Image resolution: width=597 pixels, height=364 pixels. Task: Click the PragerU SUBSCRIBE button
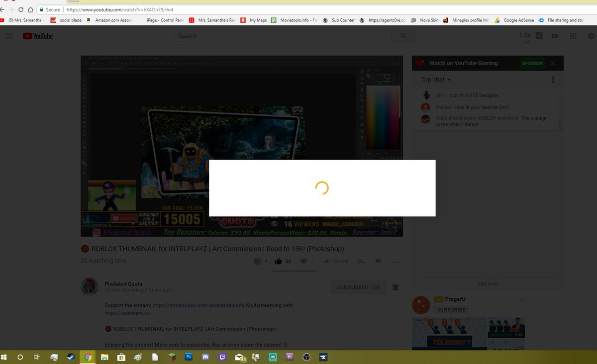tap(451, 310)
